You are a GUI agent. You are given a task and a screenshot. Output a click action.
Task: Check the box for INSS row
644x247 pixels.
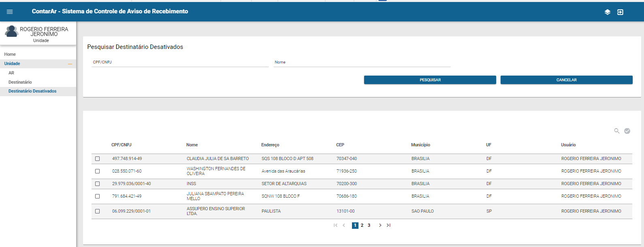97,184
